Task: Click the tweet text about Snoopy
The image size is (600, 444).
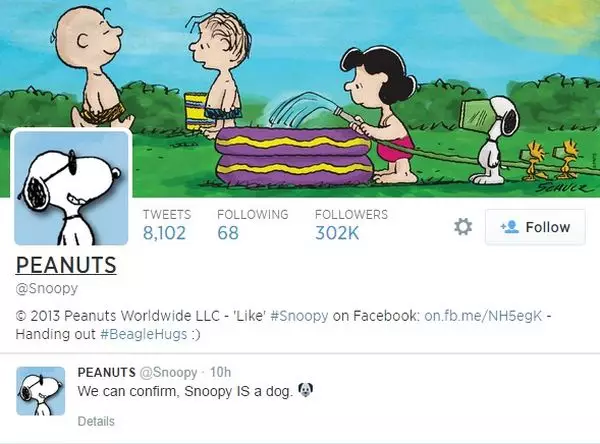Action: [x=185, y=392]
